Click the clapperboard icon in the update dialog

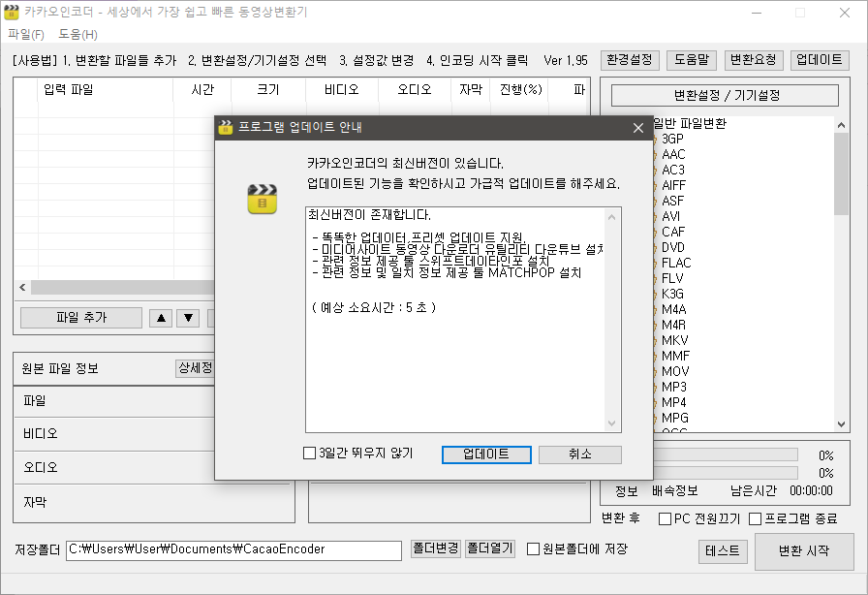pyautogui.click(x=263, y=199)
